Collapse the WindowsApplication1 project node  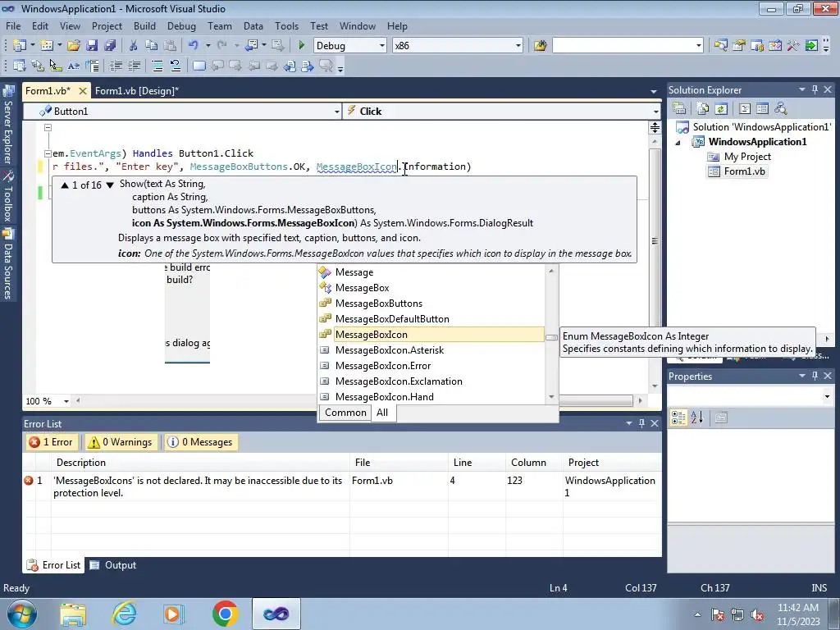coord(678,143)
